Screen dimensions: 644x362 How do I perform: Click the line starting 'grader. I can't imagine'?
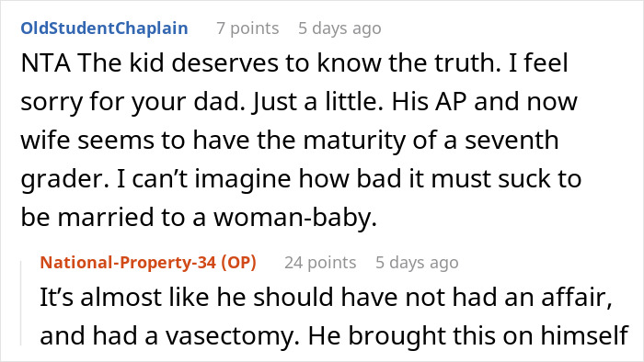301,179
